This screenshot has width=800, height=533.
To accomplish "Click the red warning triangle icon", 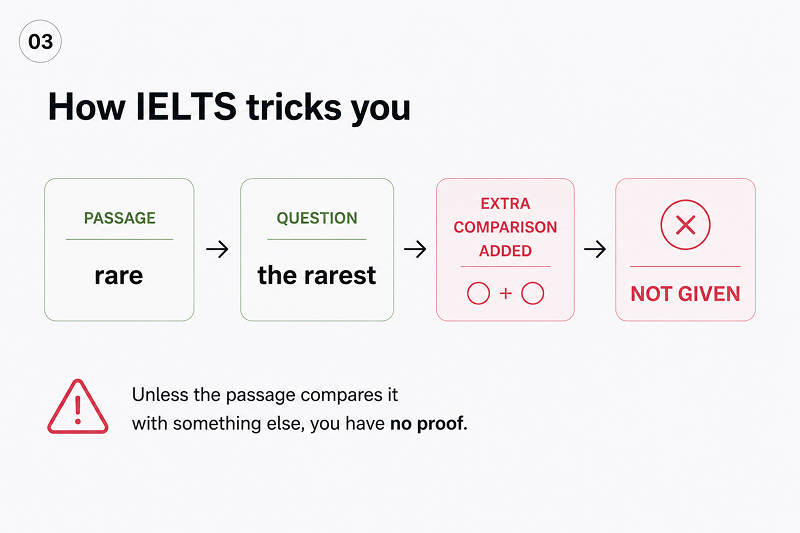I will tap(78, 407).
